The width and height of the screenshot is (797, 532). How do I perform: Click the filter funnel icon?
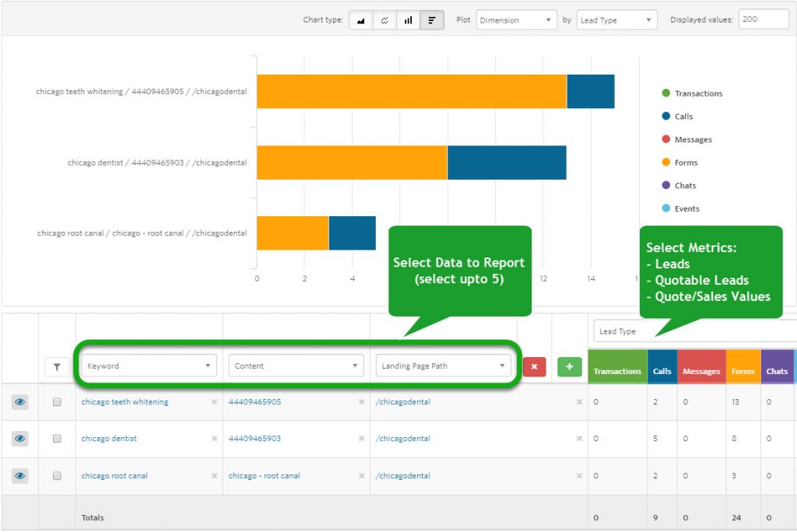[x=57, y=367]
